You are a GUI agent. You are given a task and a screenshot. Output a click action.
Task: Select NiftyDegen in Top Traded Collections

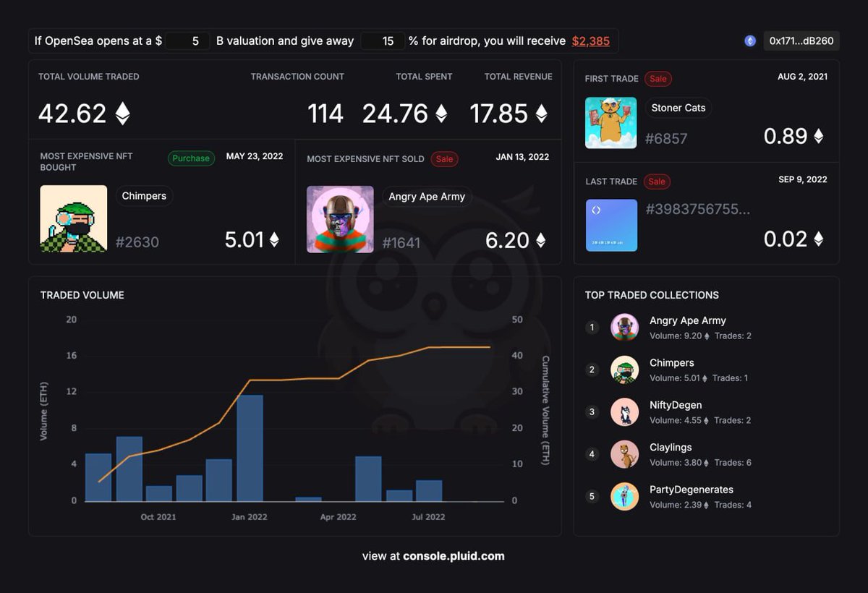(676, 405)
